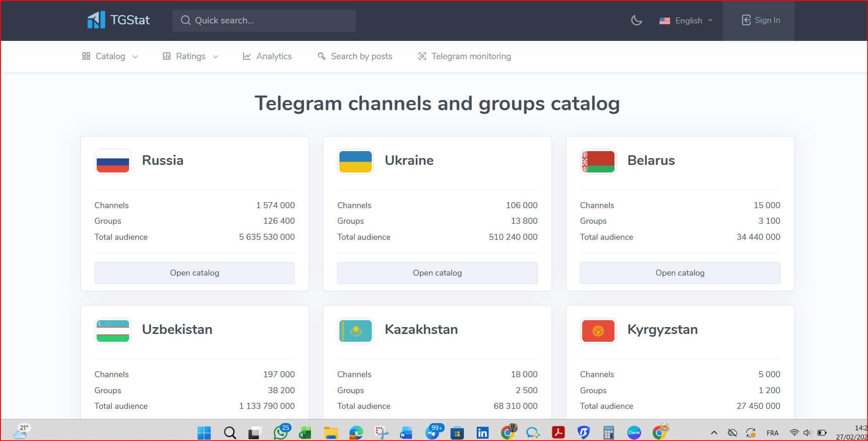The height and width of the screenshot is (441, 868).
Task: Expand the Catalog menu
Action: [110, 57]
